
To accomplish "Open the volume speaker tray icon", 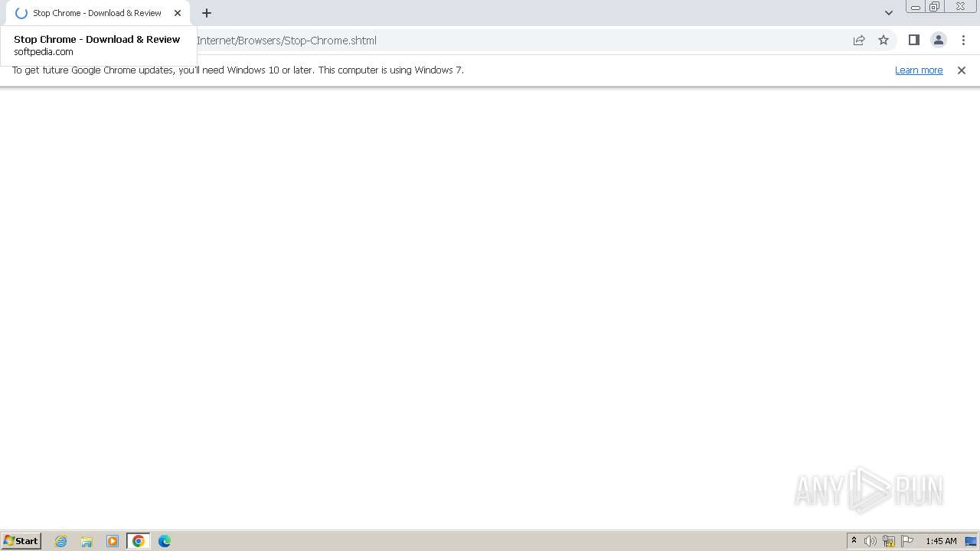I will click(871, 541).
